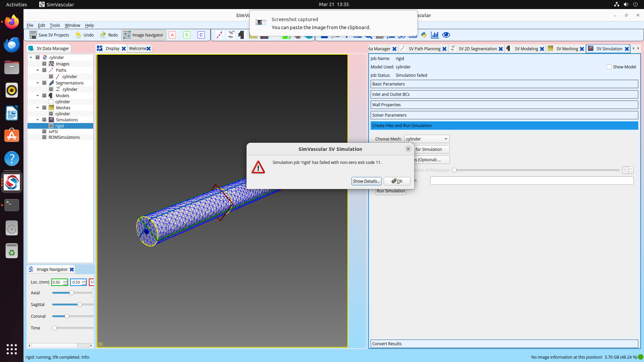Click the horizontal scrollbar in Image Navigator
Screen dimensions: 644x362
[x=60, y=346]
